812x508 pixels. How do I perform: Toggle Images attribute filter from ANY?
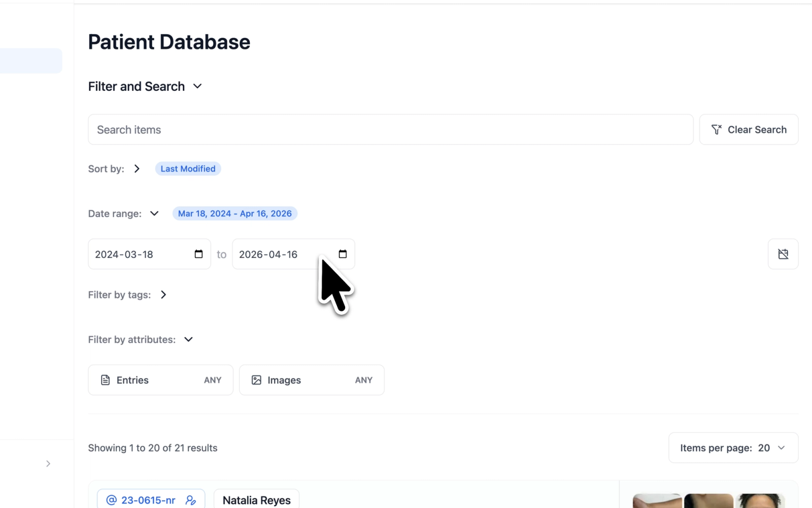tap(312, 380)
